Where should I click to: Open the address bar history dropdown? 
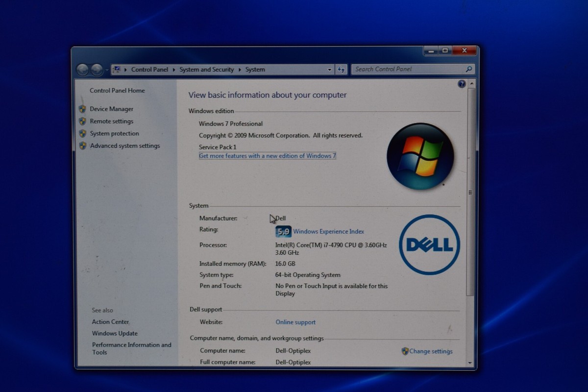pos(329,70)
